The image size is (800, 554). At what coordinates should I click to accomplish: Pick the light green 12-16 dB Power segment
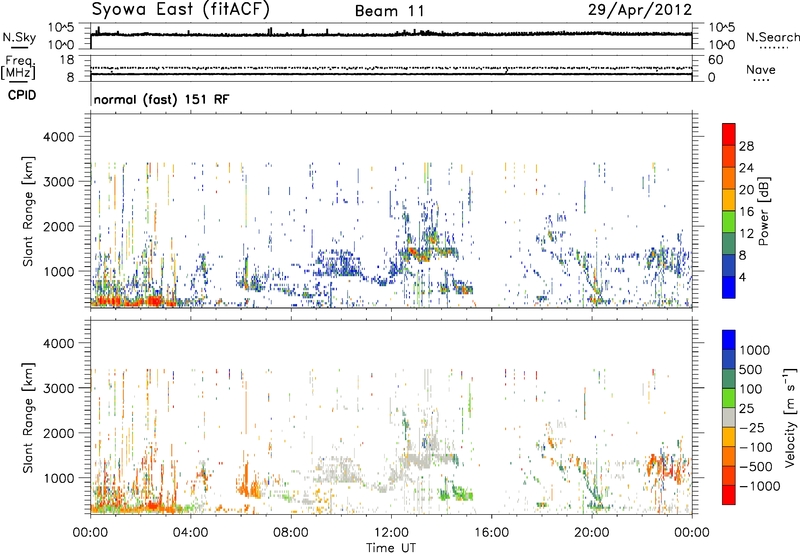point(729,221)
